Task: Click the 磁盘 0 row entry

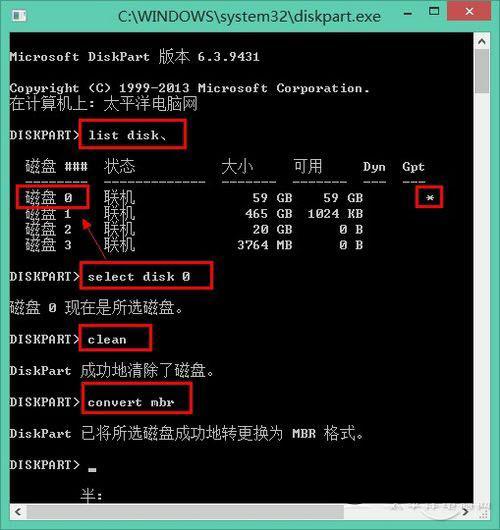Action: [49, 197]
